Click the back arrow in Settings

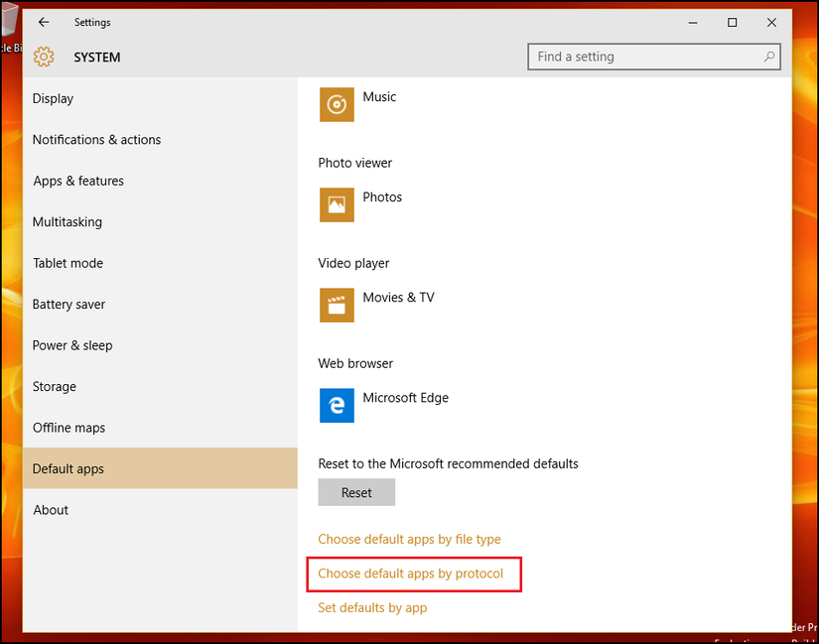click(44, 22)
